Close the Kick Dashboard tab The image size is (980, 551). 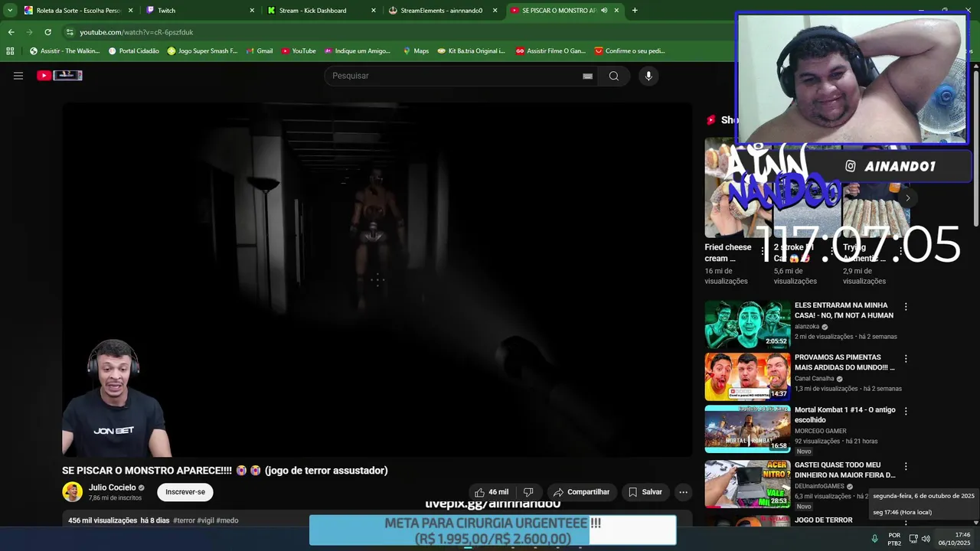coord(374,11)
